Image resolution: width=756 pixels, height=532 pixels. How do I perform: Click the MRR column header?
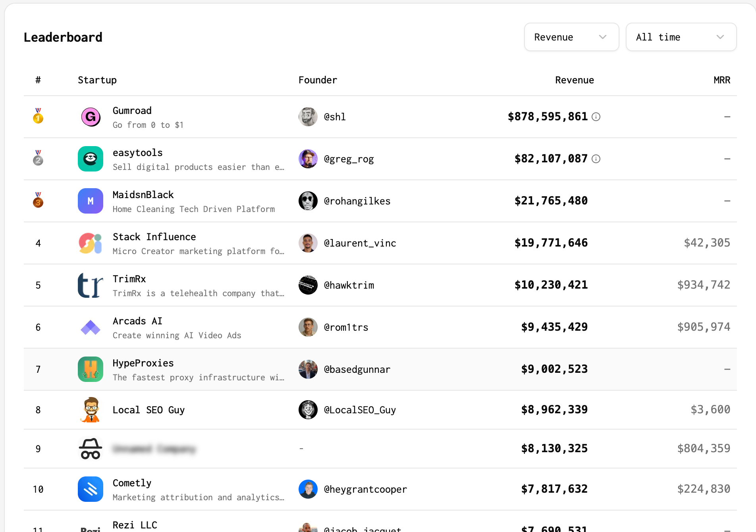point(721,80)
